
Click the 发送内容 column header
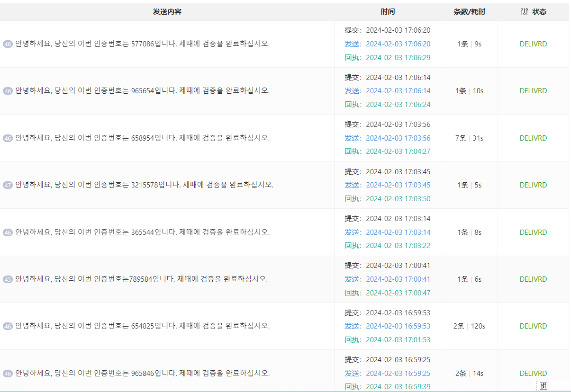click(x=167, y=12)
